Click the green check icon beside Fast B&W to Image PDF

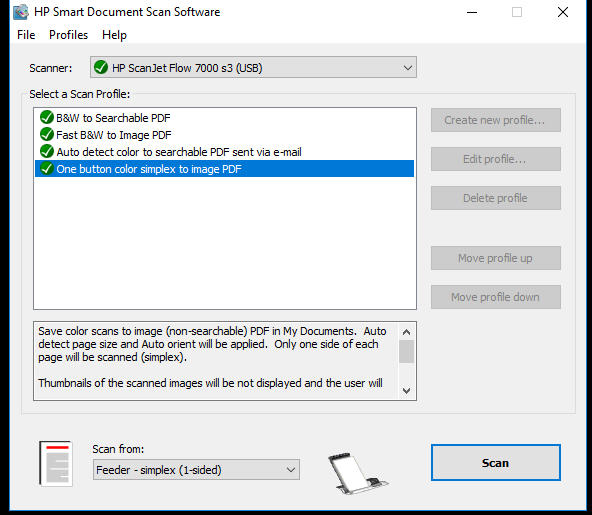tap(47, 134)
